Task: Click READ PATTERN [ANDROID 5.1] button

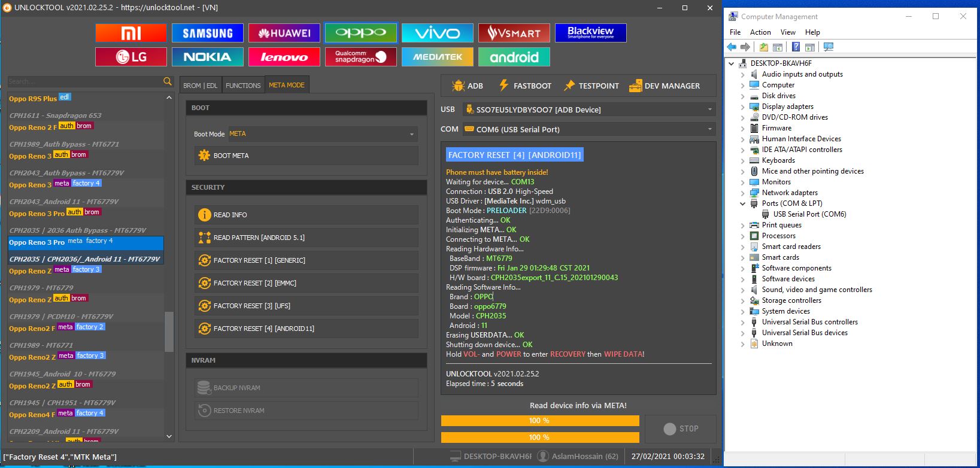Action: tap(306, 238)
